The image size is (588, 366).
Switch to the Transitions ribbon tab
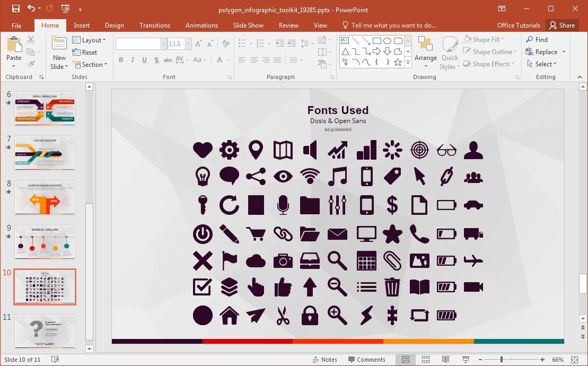(154, 25)
